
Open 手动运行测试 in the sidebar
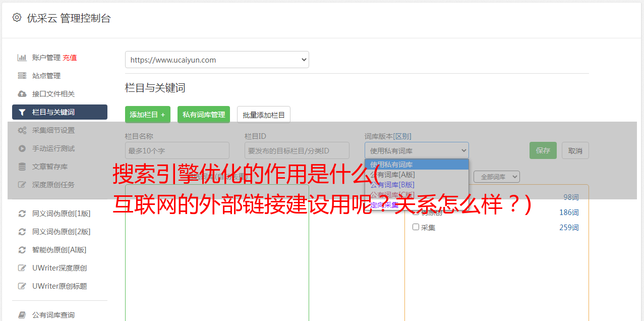(53, 148)
